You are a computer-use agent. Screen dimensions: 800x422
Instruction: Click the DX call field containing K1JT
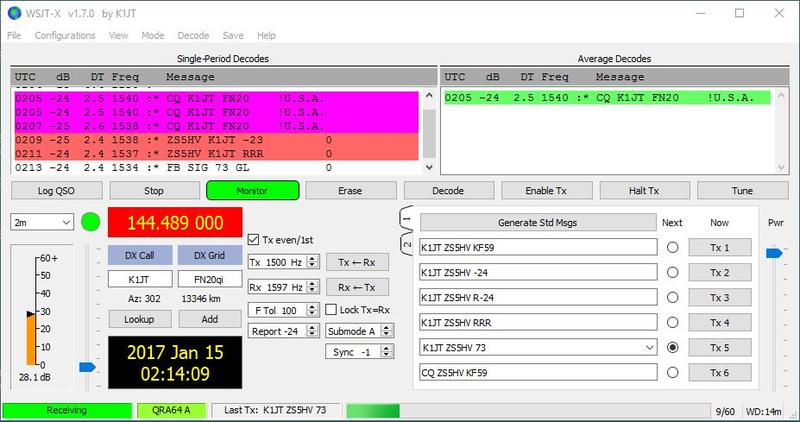pyautogui.click(x=139, y=279)
